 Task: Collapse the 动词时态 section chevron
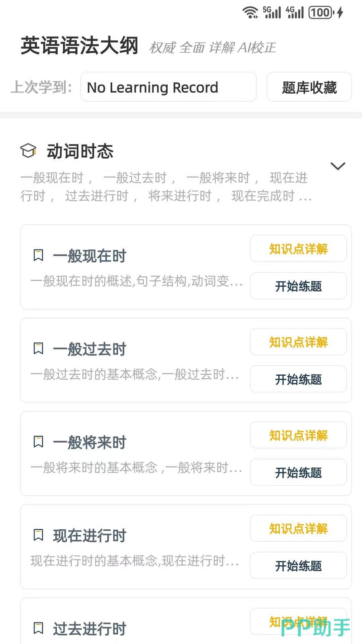(338, 166)
